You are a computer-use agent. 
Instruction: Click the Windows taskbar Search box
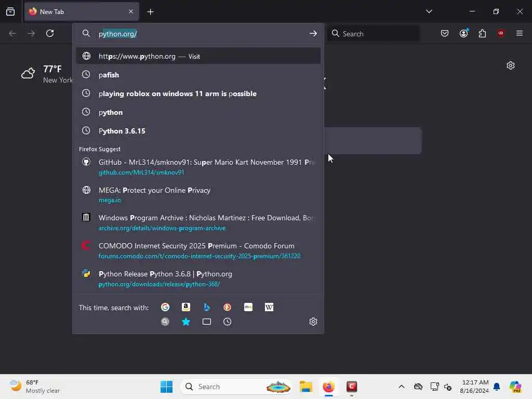236,387
